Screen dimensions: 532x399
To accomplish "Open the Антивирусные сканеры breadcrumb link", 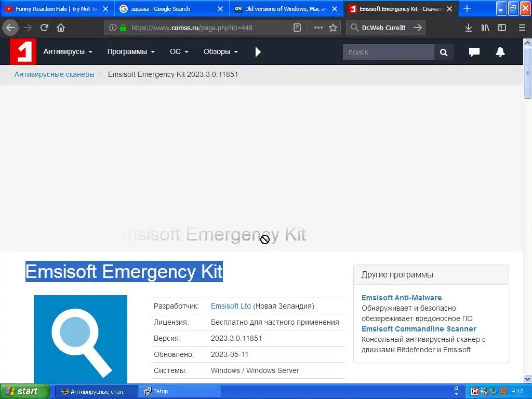I will tap(54, 74).
